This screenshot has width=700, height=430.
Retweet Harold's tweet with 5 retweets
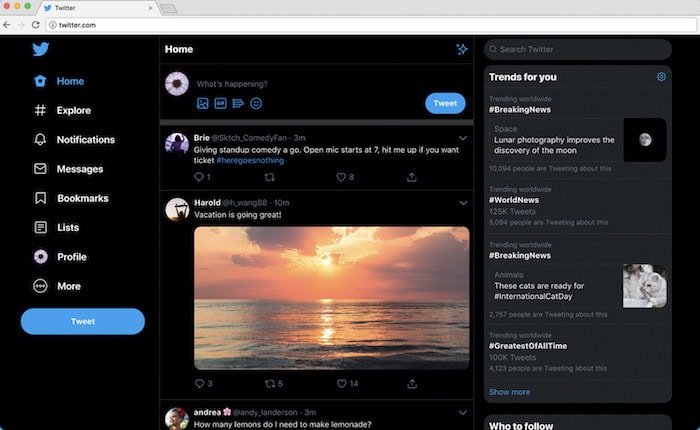click(x=270, y=384)
